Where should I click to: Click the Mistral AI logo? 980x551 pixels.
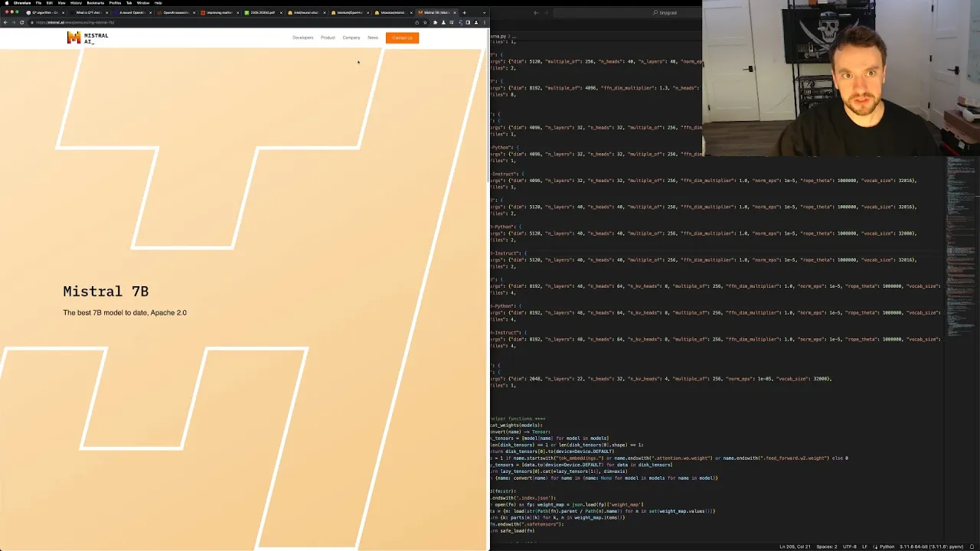pos(87,37)
